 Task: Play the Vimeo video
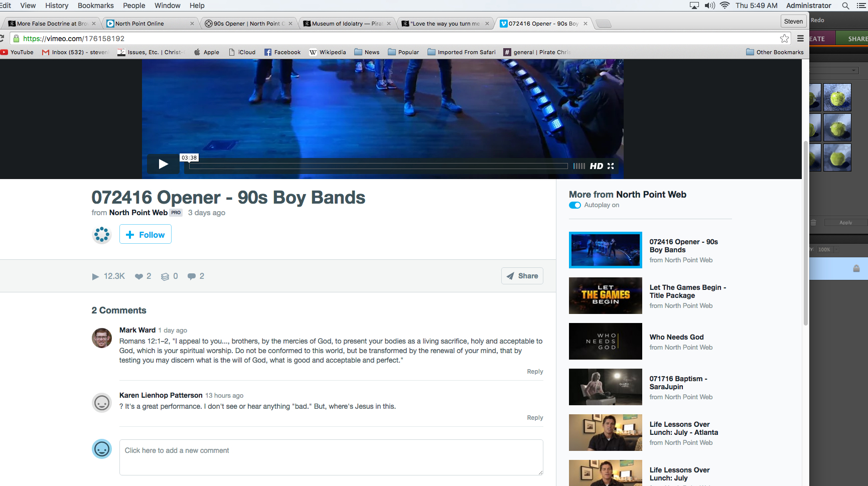(163, 164)
